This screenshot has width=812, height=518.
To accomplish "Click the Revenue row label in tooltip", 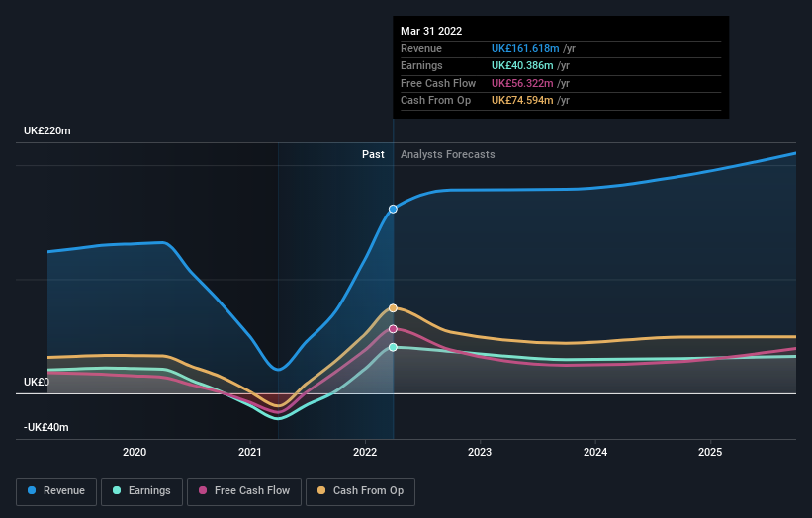I will [421, 48].
